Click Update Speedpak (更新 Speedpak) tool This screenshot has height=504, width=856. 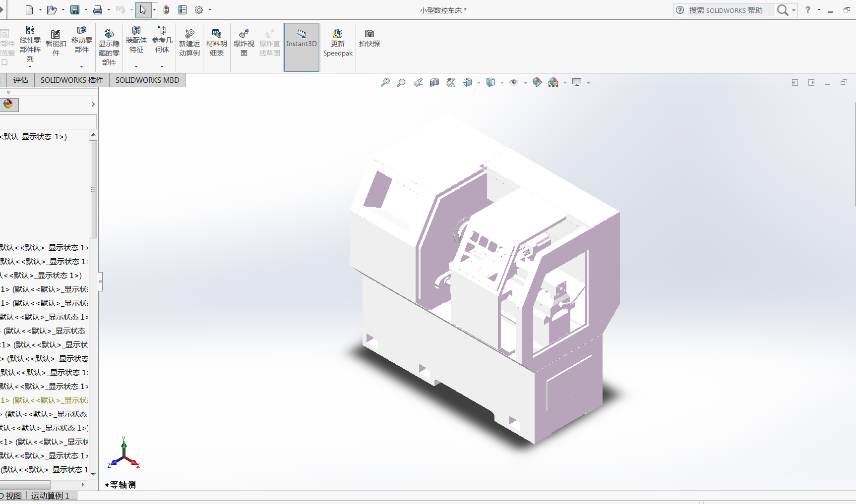tap(338, 43)
